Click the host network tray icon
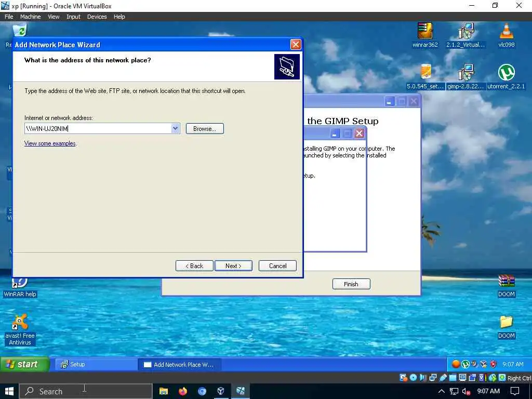Viewport: 532px width, 399px height. (454, 391)
